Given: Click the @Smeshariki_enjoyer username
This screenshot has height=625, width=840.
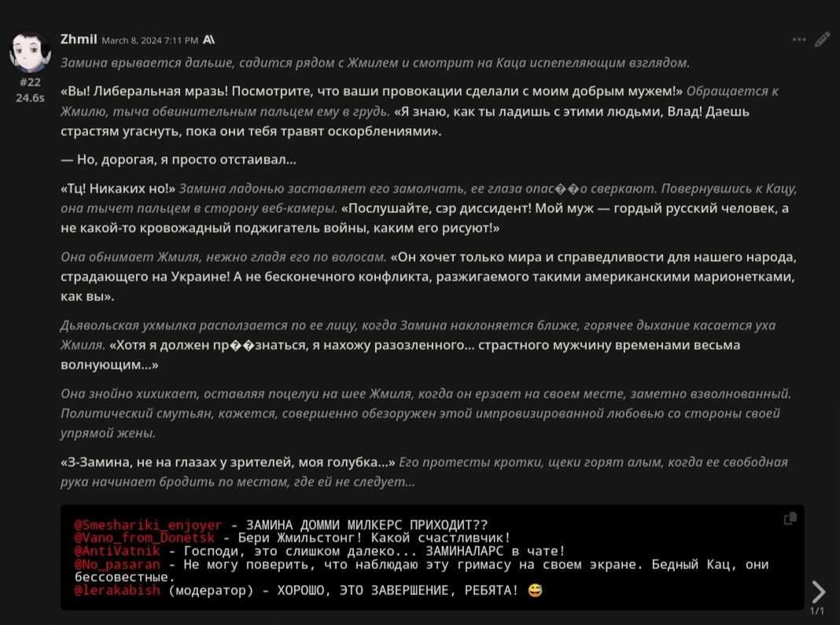Looking at the screenshot, I should (x=148, y=525).
